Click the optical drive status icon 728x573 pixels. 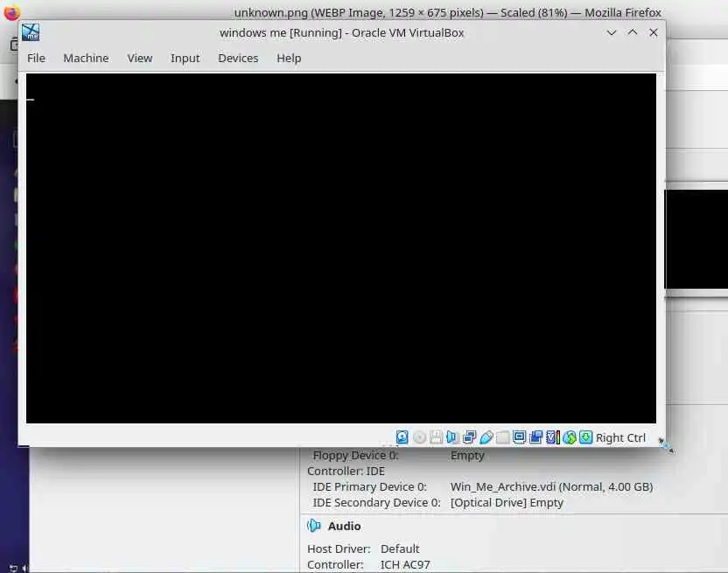pos(419,437)
